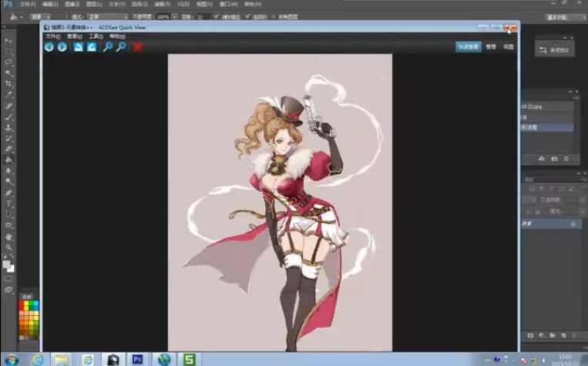The height and width of the screenshot is (366, 588).
Task: Select the Rectangular Marquee tool
Action: 8,52
